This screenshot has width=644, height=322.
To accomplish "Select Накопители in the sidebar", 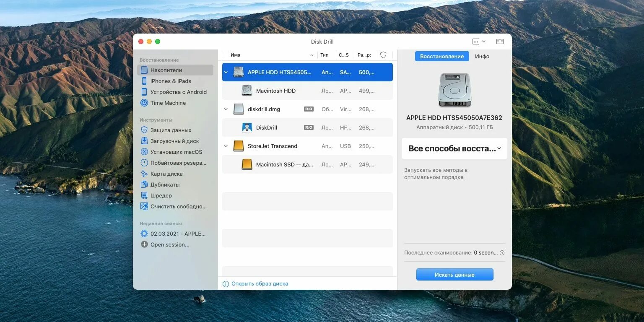I will coord(175,70).
